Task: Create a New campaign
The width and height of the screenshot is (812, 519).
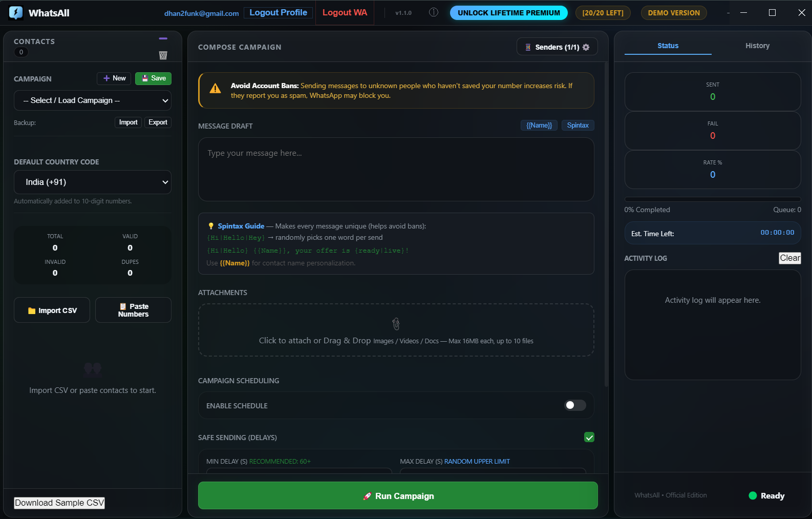Action: 114,78
